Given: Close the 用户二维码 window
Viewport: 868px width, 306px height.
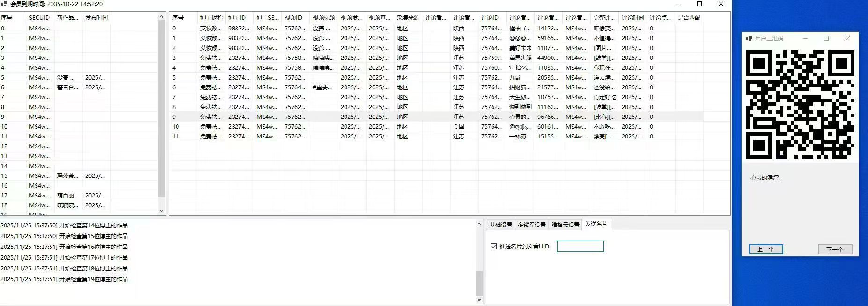Looking at the screenshot, I should pyautogui.click(x=847, y=38).
